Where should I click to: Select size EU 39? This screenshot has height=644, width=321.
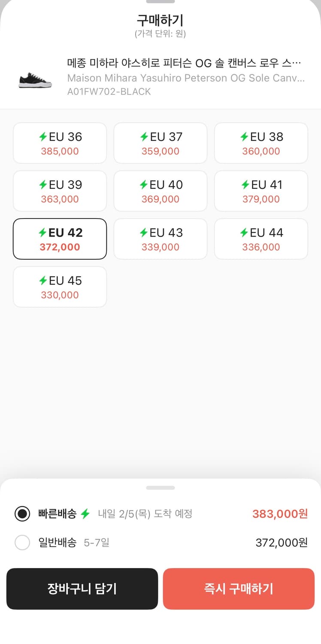[x=60, y=191]
